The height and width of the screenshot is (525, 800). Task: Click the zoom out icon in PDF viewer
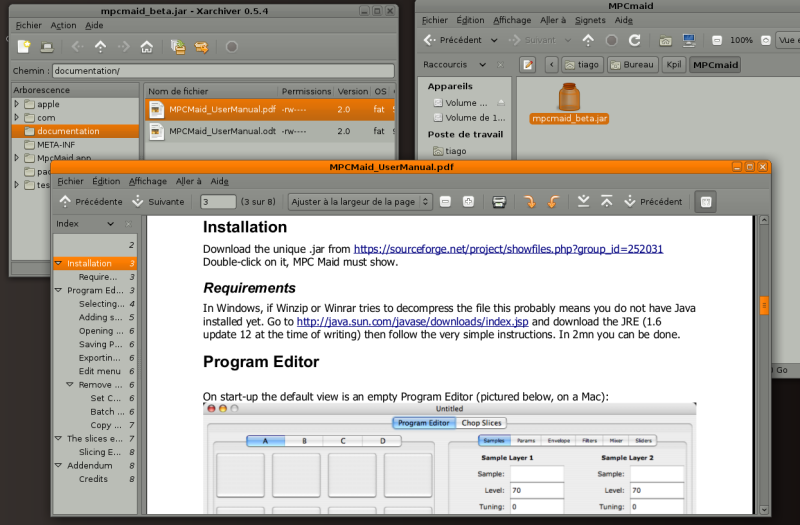[x=445, y=202]
